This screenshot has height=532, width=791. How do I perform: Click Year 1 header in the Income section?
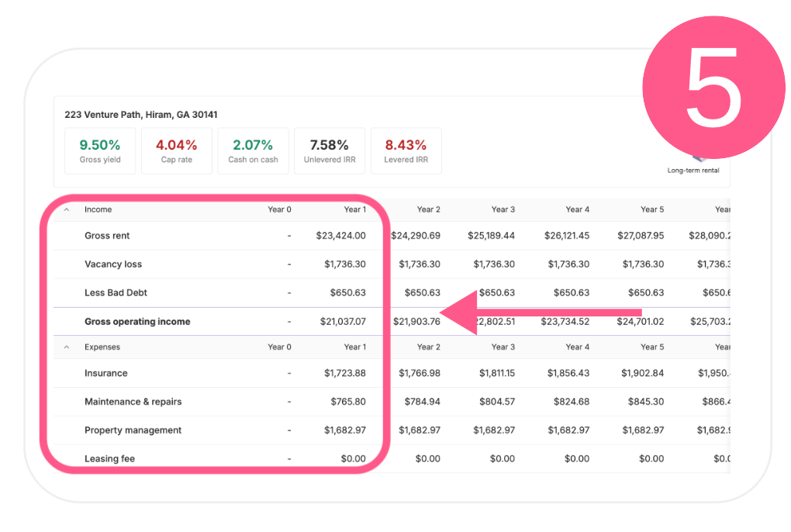(x=355, y=209)
